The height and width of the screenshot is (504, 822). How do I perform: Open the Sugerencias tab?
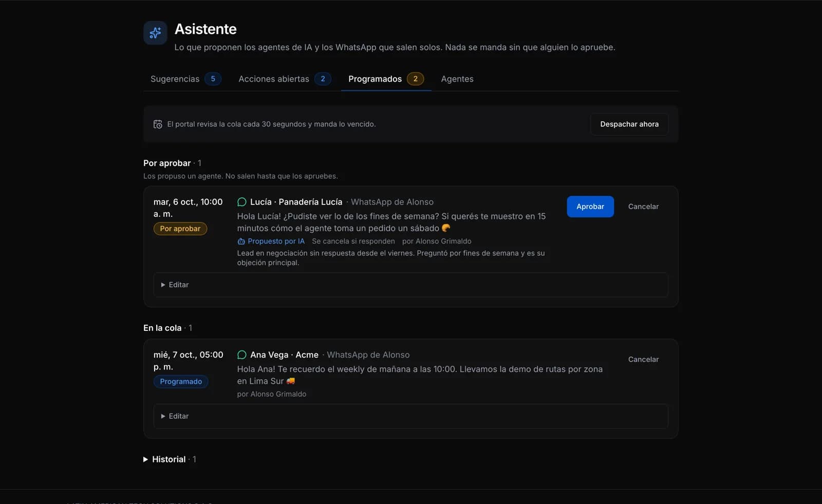pyautogui.click(x=185, y=79)
